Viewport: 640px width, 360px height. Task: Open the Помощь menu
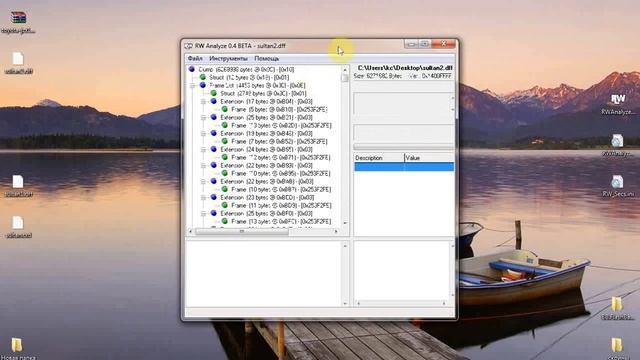click(267, 59)
